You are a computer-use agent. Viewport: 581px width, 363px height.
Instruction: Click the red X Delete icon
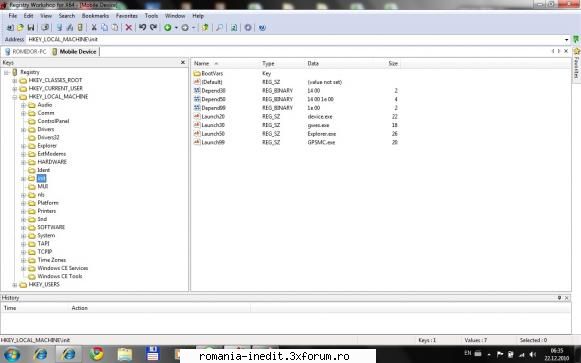[129, 27]
